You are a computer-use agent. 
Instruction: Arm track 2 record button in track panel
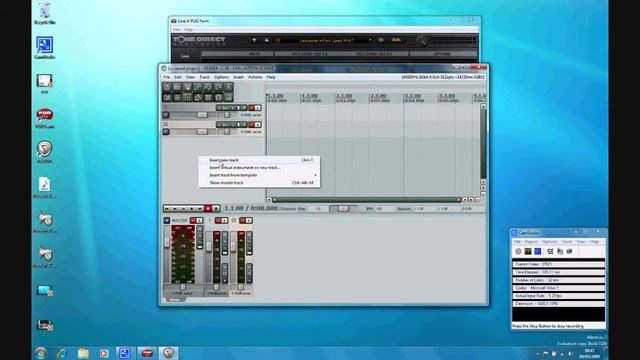pyautogui.click(x=166, y=132)
